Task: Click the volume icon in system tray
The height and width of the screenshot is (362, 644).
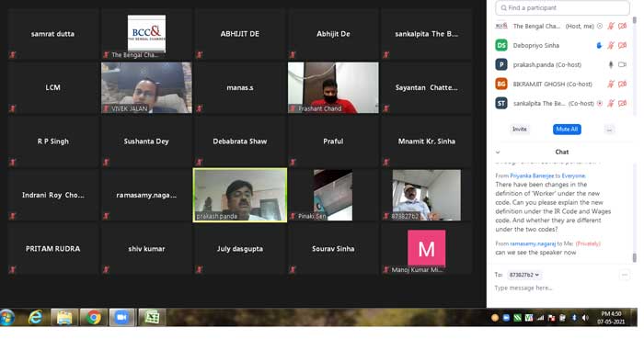Action: click(585, 318)
